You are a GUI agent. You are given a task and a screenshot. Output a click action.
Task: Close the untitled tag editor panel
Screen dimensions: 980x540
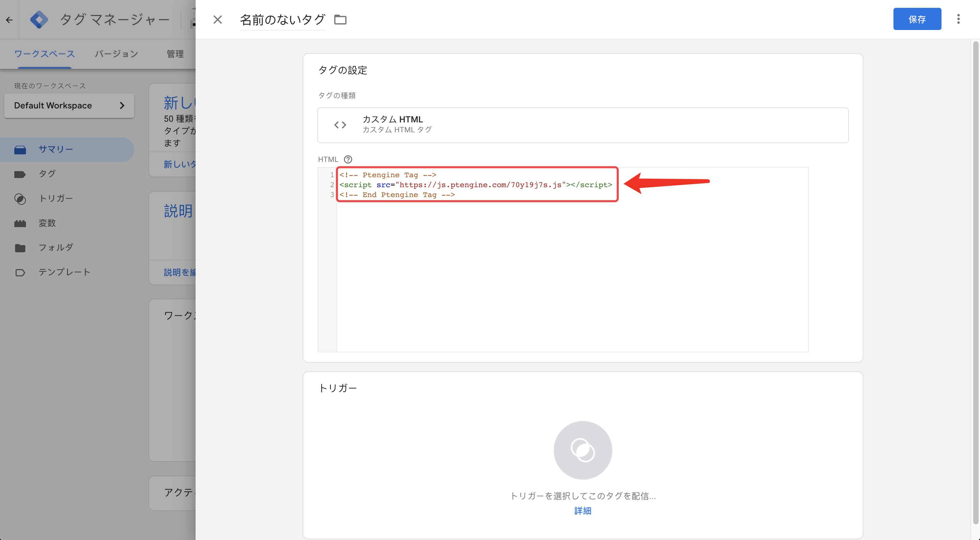coord(218,19)
